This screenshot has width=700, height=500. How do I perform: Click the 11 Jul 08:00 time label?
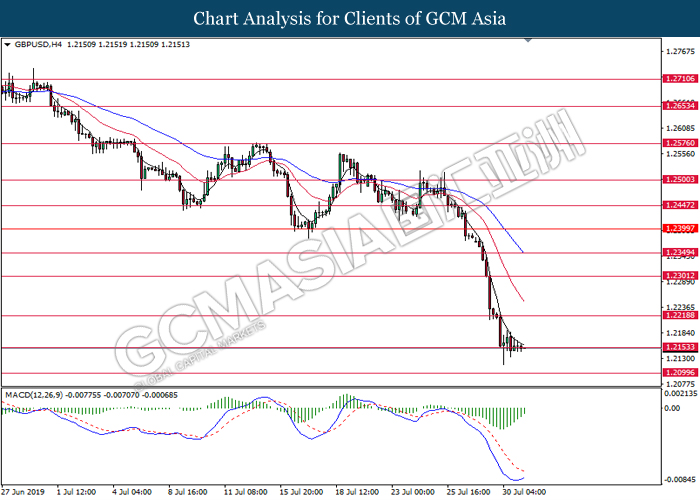(246, 492)
